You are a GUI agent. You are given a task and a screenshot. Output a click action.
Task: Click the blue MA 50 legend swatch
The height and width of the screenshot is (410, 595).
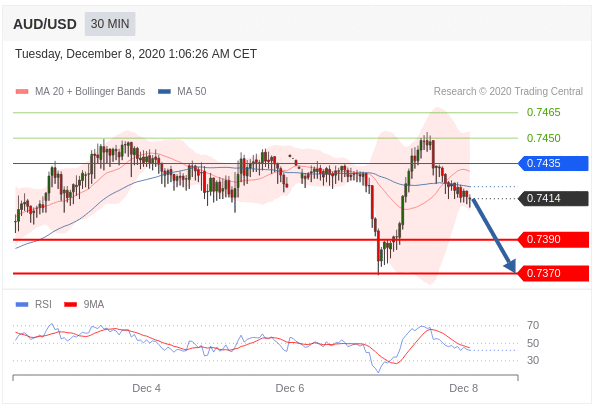click(x=164, y=91)
